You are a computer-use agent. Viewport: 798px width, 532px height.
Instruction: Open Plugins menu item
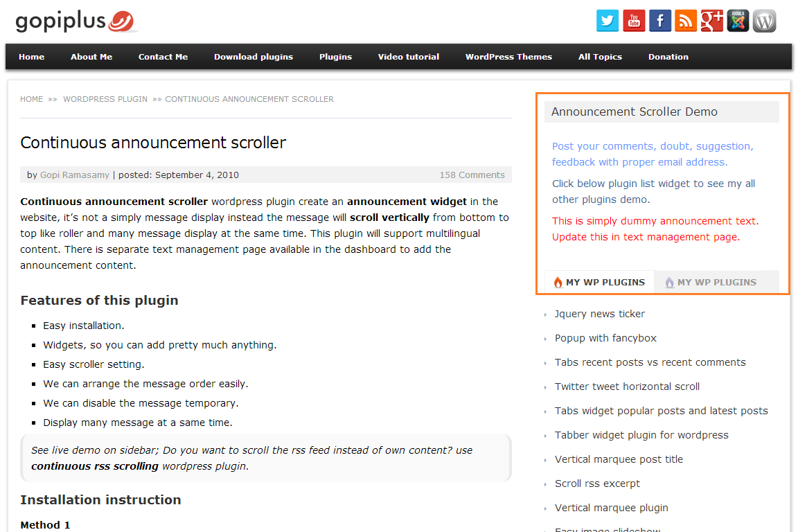[335, 57]
